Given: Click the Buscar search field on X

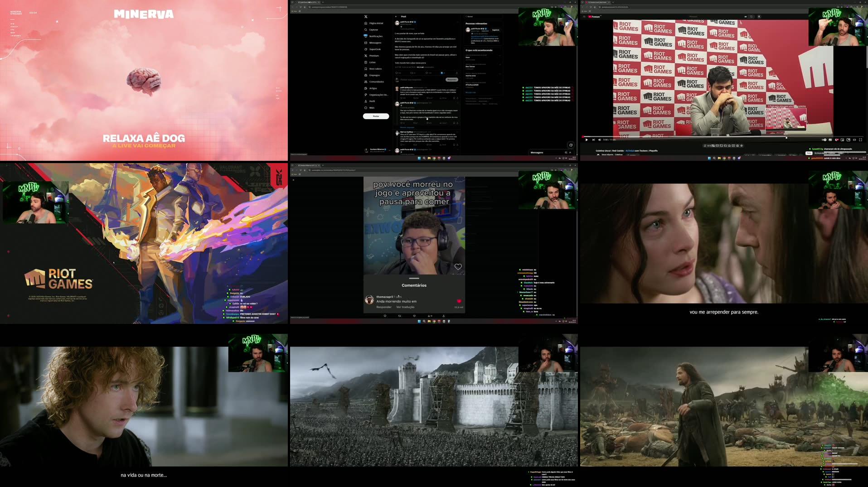Looking at the screenshot, I should [x=484, y=17].
